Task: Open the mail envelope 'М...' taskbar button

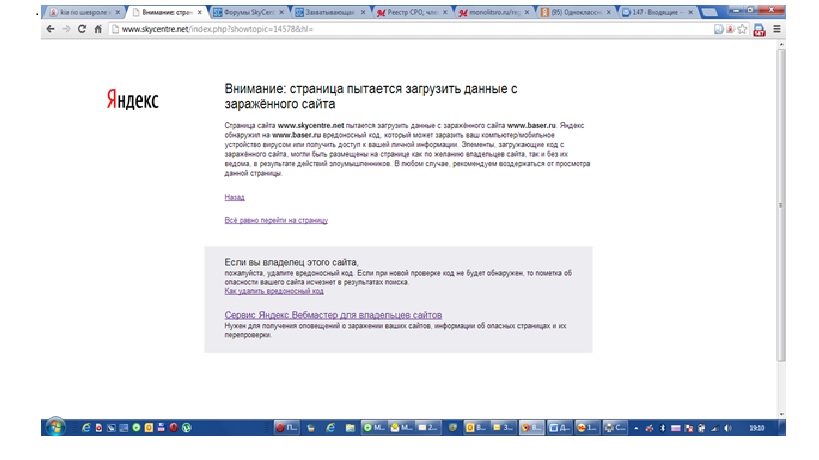Action: coord(402,428)
